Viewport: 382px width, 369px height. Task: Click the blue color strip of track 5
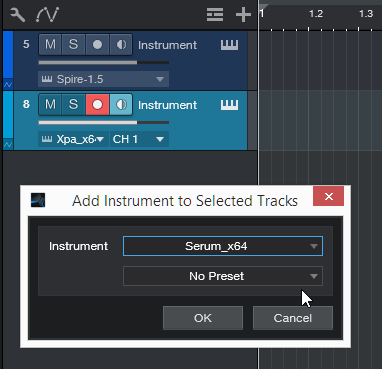tap(8, 55)
